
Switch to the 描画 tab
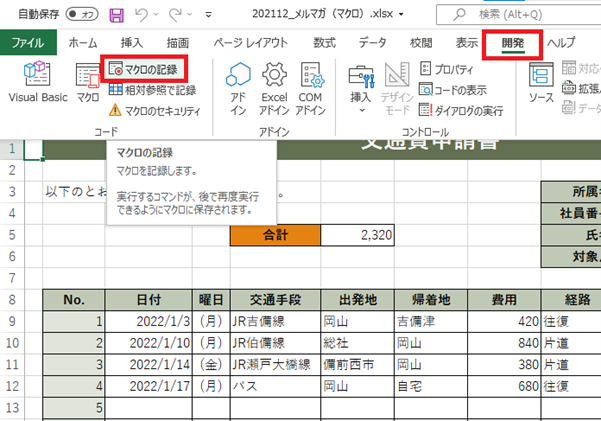[x=177, y=43]
